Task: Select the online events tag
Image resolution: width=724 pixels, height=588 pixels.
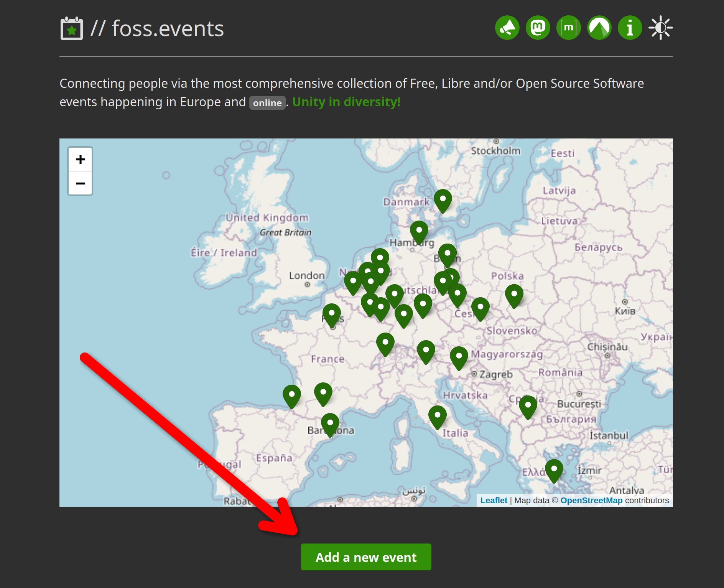Action: click(x=267, y=103)
